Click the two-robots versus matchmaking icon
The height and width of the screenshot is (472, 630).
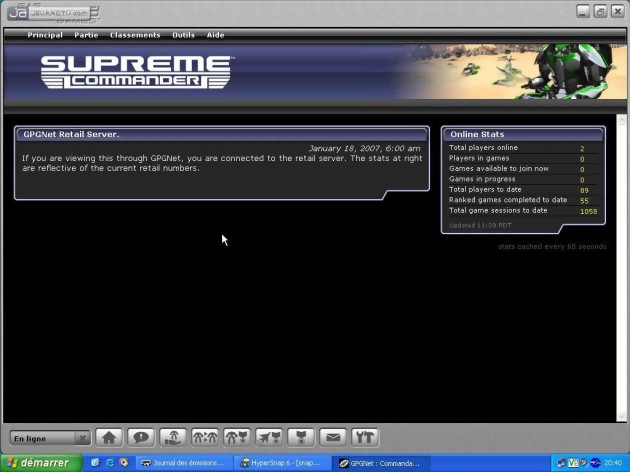205,437
